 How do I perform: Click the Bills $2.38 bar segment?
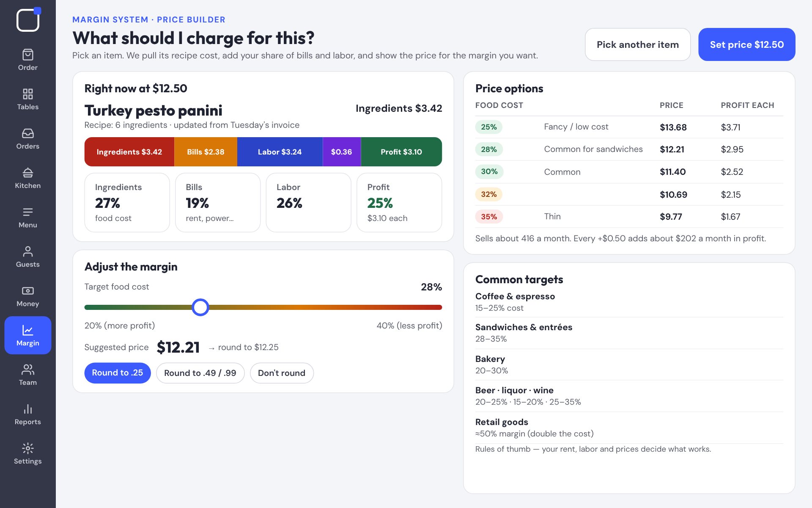click(x=206, y=152)
